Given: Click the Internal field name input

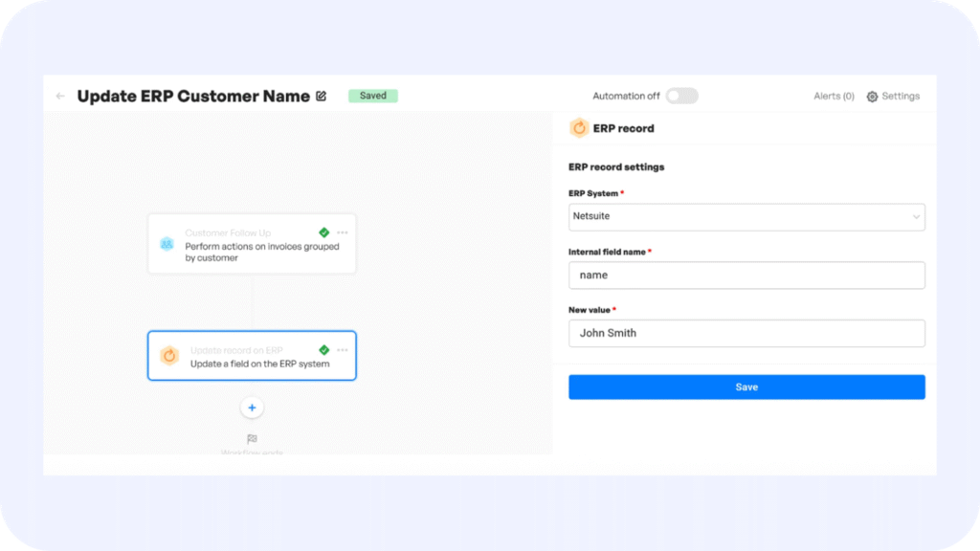Looking at the screenshot, I should pyautogui.click(x=746, y=275).
